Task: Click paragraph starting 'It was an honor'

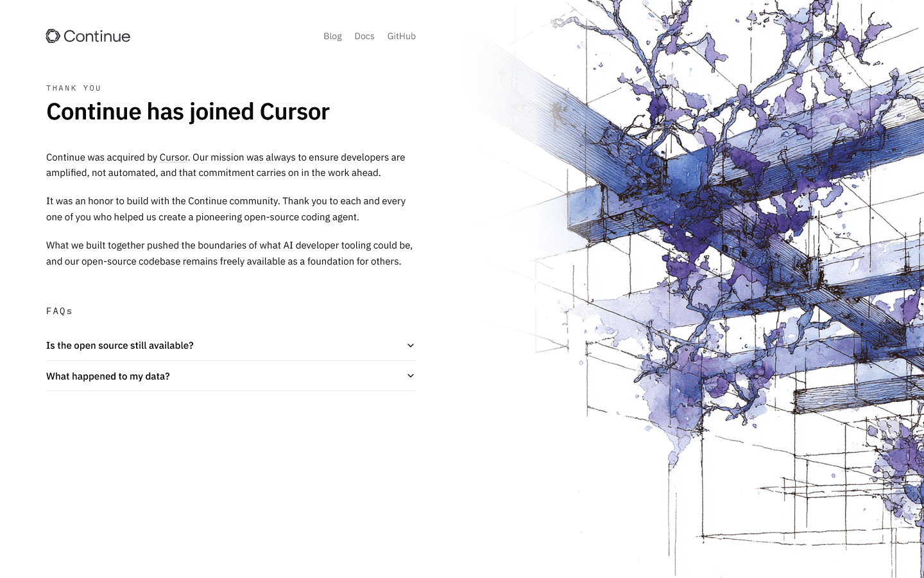Action: (226, 209)
